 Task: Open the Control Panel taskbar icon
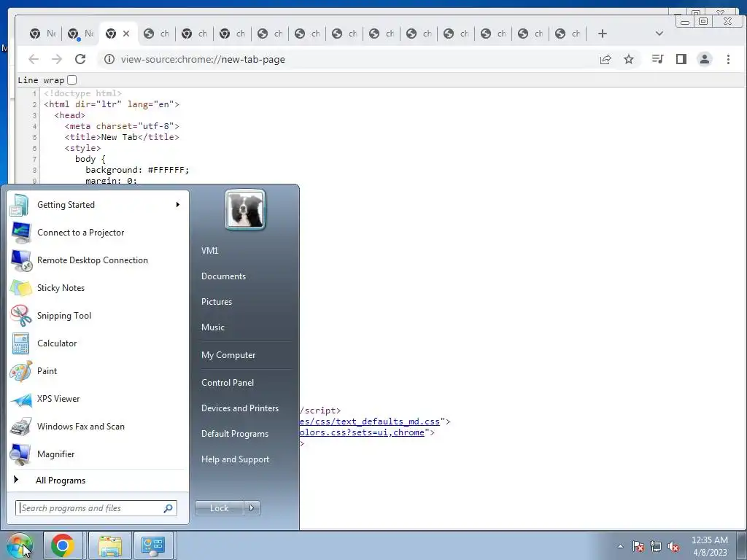(x=153, y=545)
